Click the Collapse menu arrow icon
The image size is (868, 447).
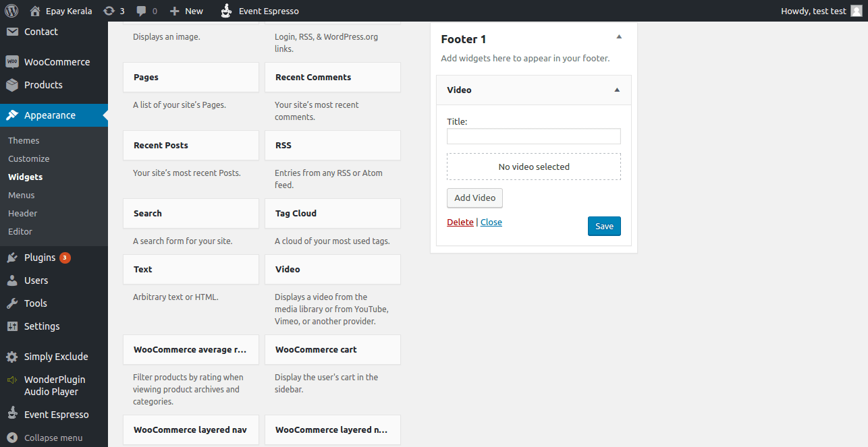pyautogui.click(x=12, y=438)
